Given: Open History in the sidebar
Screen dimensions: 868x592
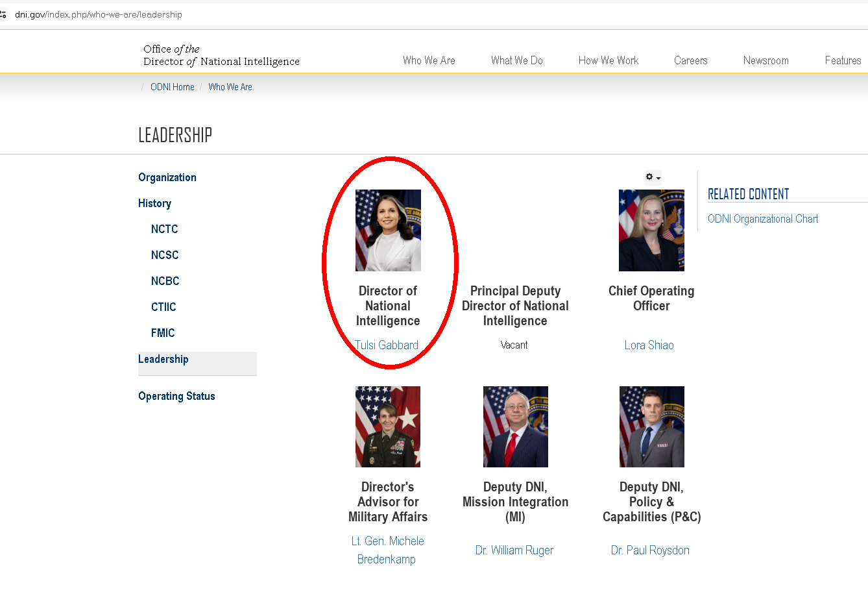Looking at the screenshot, I should pos(154,203).
